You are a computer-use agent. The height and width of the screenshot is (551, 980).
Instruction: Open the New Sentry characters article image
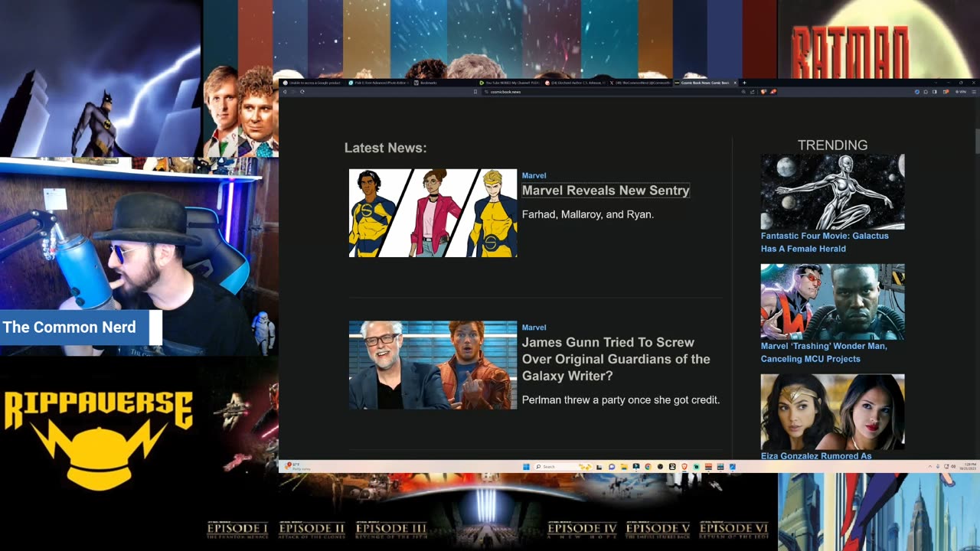[x=433, y=213]
